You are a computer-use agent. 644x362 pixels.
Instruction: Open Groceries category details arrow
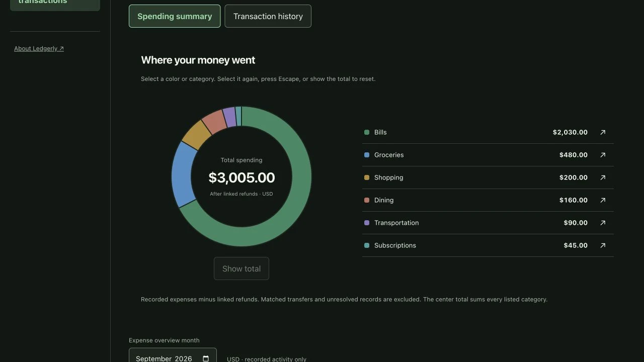(x=603, y=155)
